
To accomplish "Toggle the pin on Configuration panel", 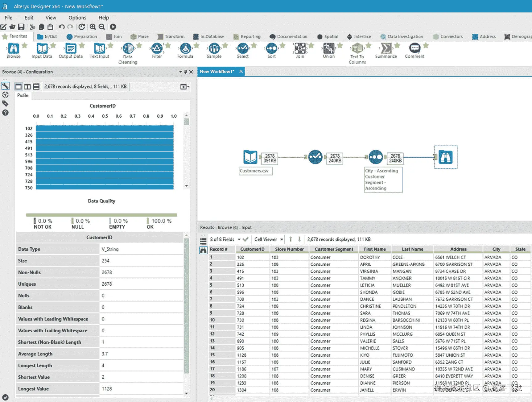I will (x=186, y=72).
